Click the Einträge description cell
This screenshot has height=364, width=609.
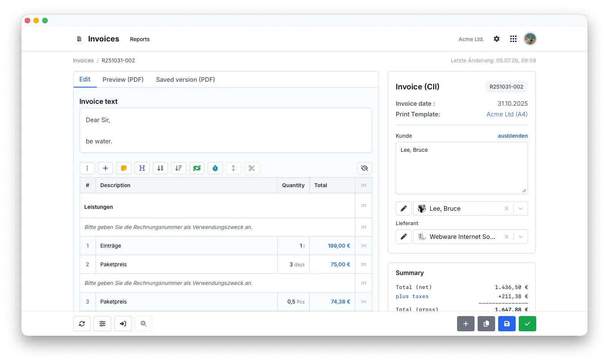187,246
